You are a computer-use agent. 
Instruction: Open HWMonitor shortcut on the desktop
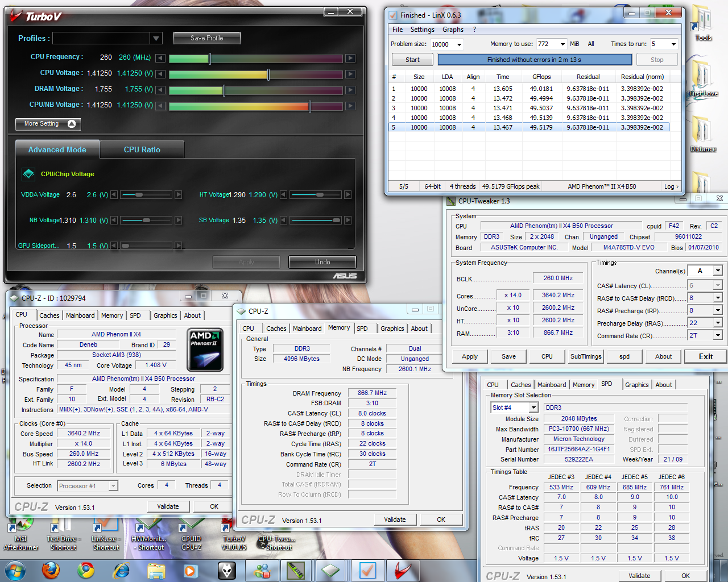click(148, 533)
